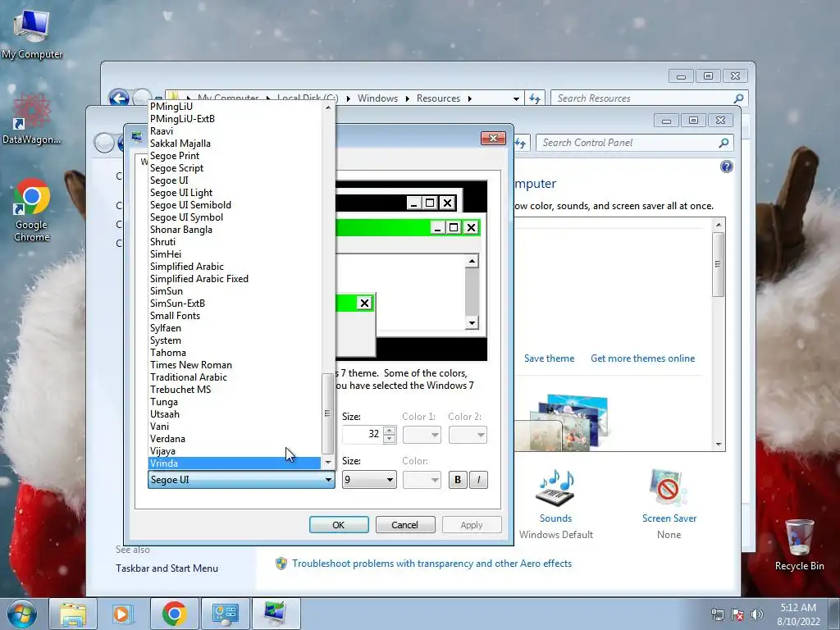
Task: Click Resources breadcrumb in the address bar
Action: pos(438,98)
